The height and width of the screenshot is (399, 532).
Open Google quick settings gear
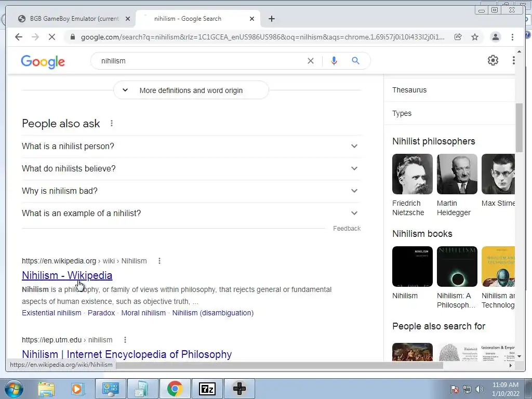493,60
